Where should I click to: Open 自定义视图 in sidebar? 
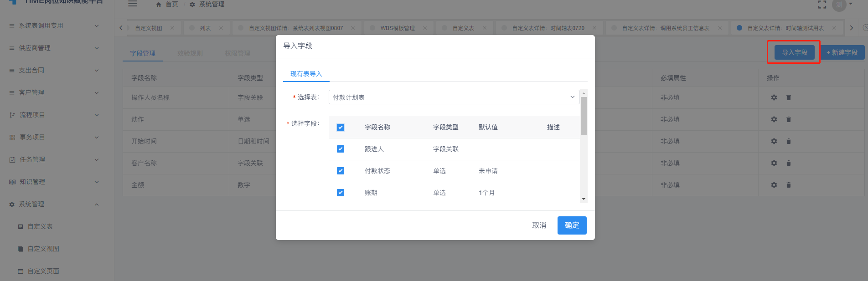coord(43,249)
